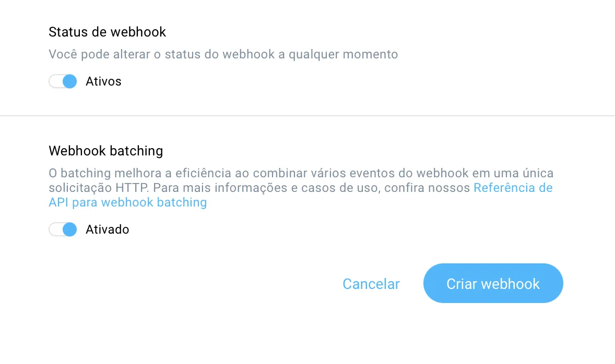The width and height of the screenshot is (615, 364).
Task: Click the Você pode alterar o status description
Action: point(223,54)
